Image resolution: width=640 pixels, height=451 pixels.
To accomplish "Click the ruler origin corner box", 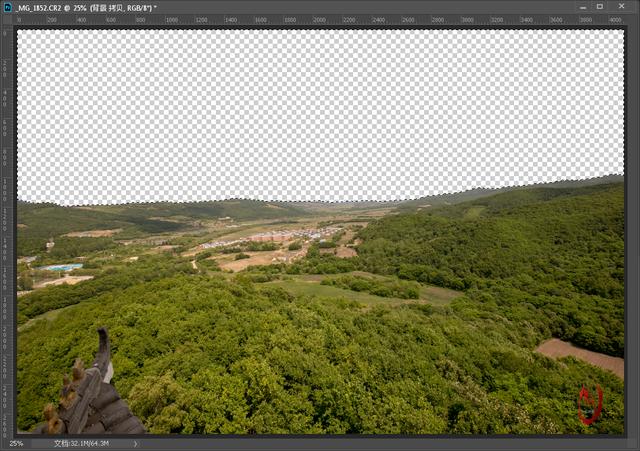I will pos(7,20).
